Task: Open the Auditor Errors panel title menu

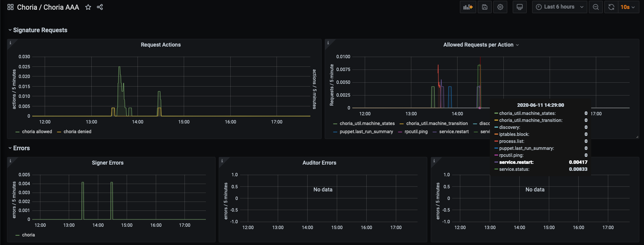Action: [x=319, y=163]
